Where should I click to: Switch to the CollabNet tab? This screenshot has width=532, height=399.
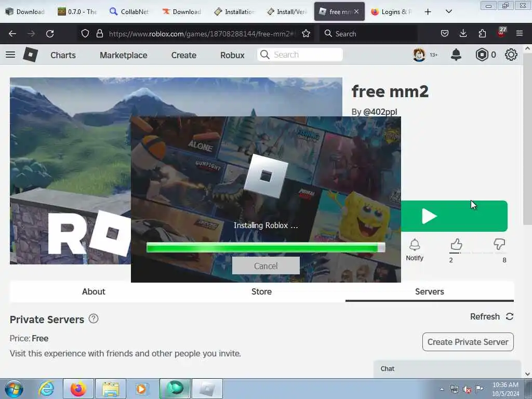129,11
